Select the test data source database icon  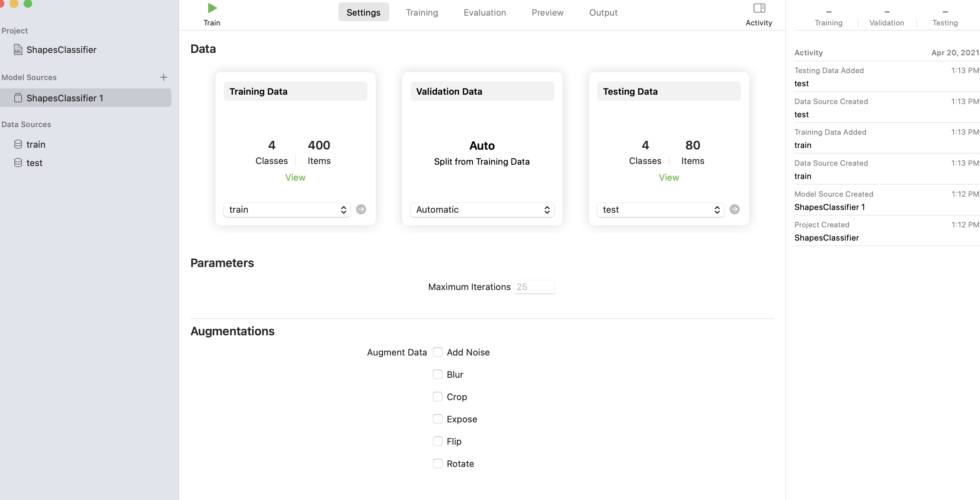18,163
